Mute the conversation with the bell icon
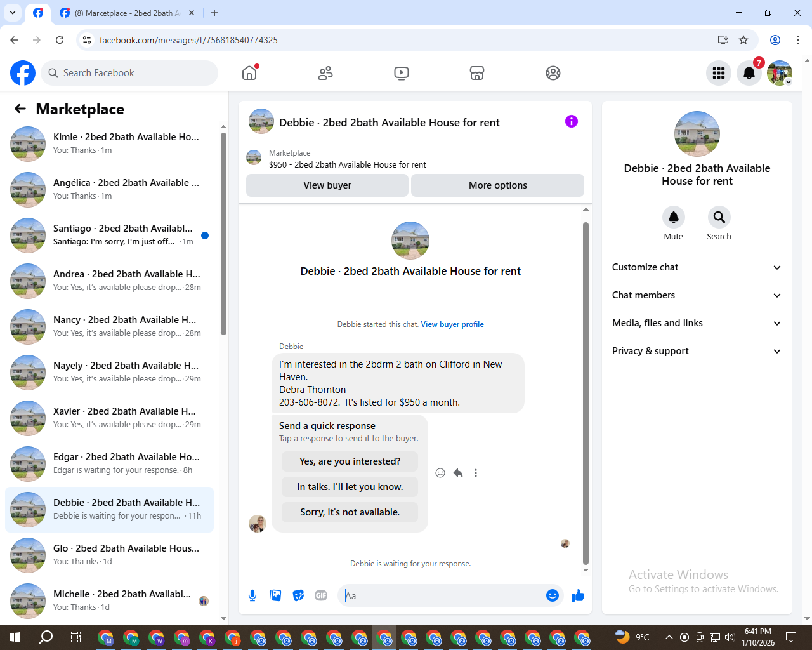Screen dimensions: 812x650 point(674,217)
